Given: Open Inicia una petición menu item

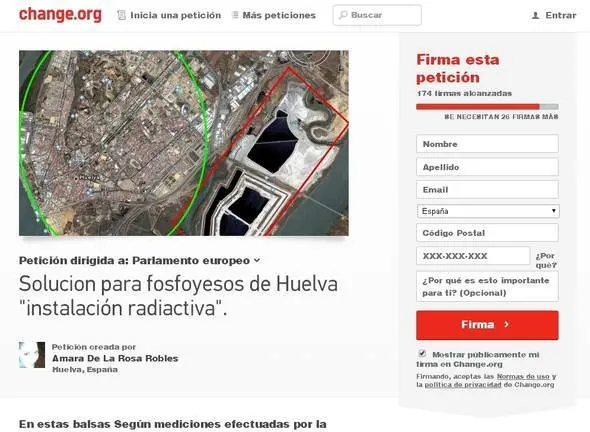Looking at the screenshot, I should click(175, 15).
